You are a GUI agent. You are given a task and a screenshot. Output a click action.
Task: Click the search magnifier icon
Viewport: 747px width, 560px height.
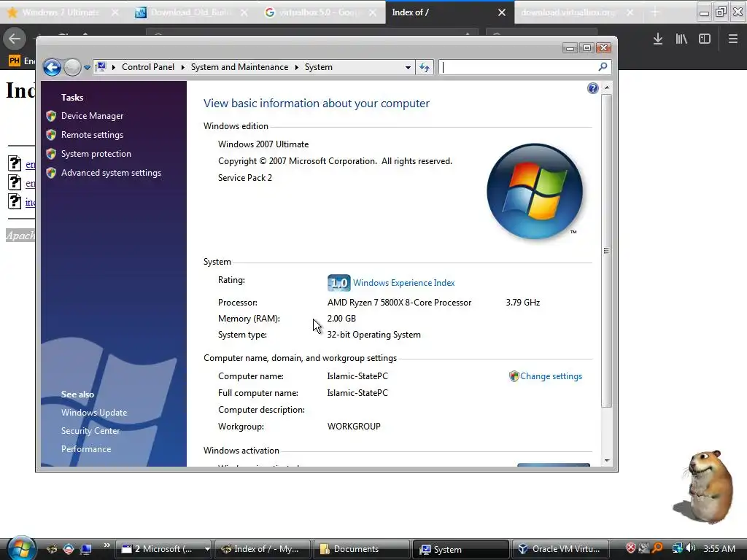(603, 67)
